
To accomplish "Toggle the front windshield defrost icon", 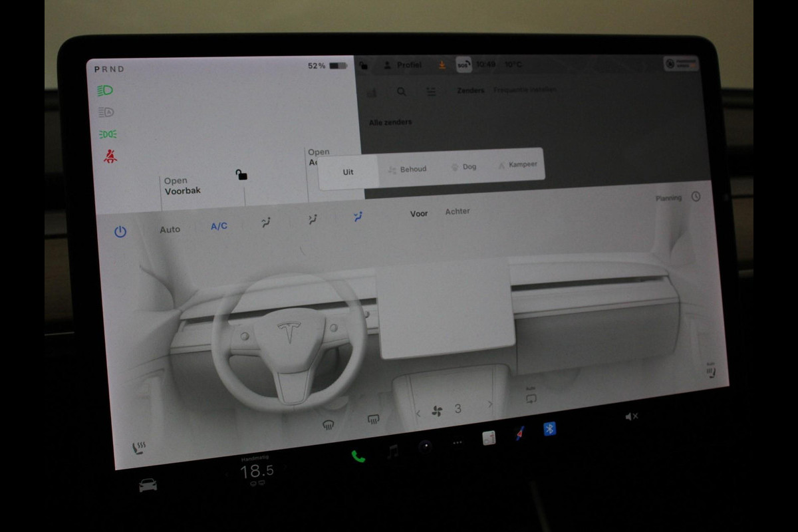I will click(329, 424).
